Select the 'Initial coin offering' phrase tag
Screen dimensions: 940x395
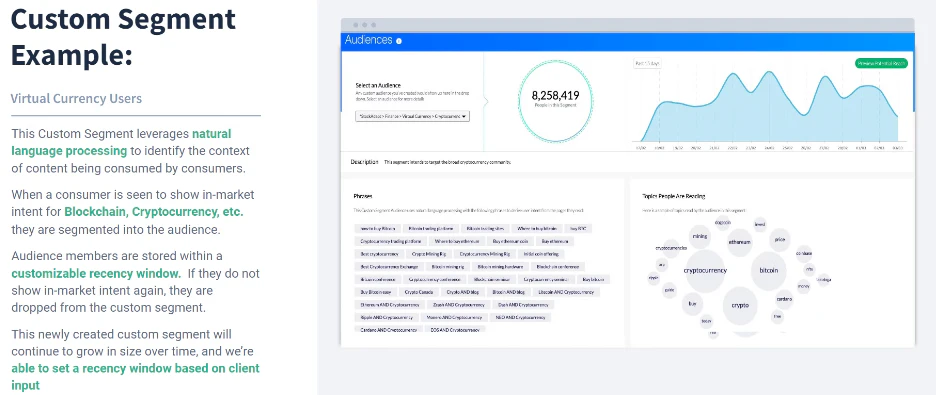pyautogui.click(x=542, y=254)
